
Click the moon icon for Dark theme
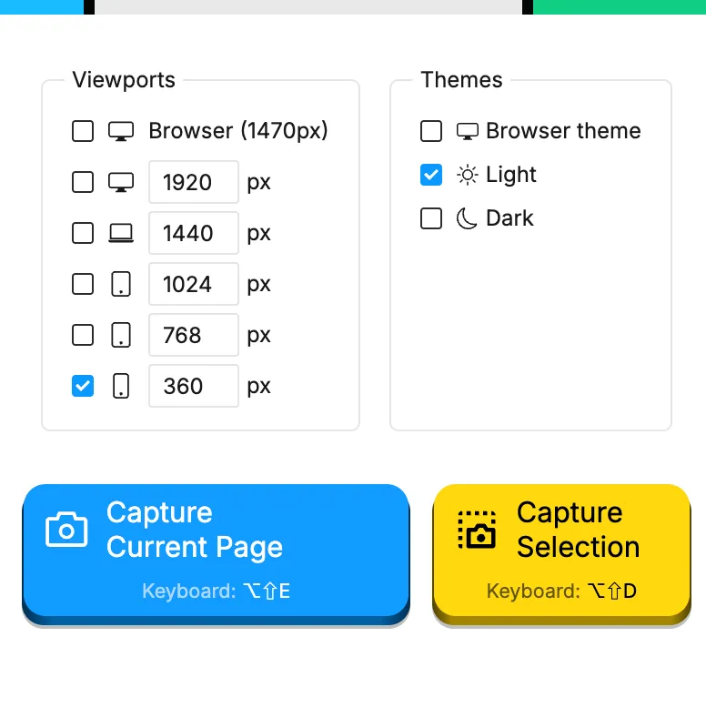(467, 218)
